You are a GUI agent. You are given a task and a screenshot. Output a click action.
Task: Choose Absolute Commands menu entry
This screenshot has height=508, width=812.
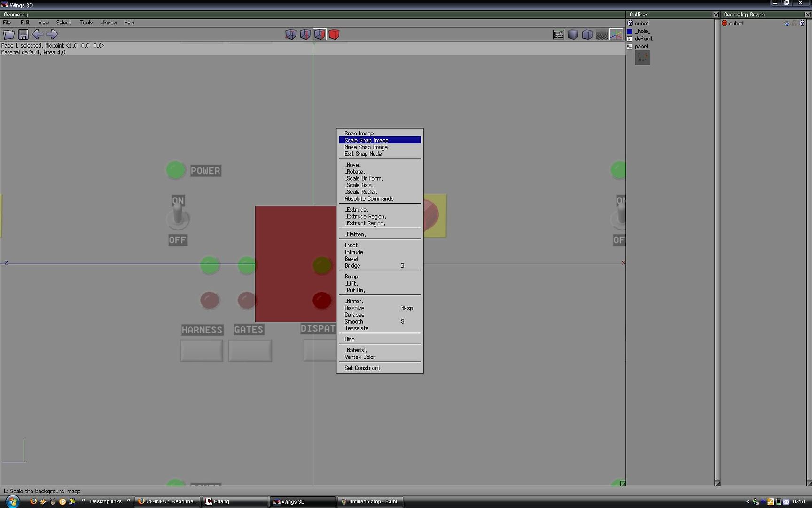pyautogui.click(x=380, y=198)
